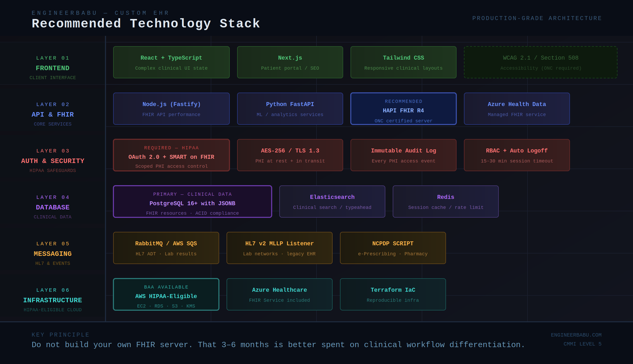
Task: Click the HIPAA-ELIGIBLE CLOUD subtitle
Action: (x=53, y=310)
